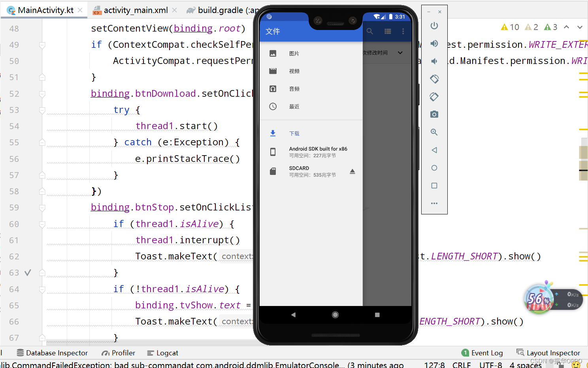Open 视频 (Videos) in Files drawer
Image resolution: width=588 pixels, height=368 pixels.
tap(311, 71)
